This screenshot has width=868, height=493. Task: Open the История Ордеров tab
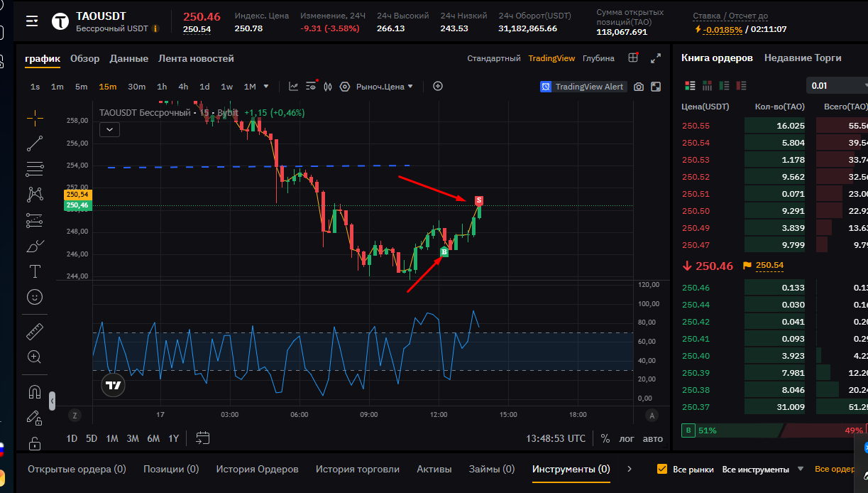pos(257,470)
